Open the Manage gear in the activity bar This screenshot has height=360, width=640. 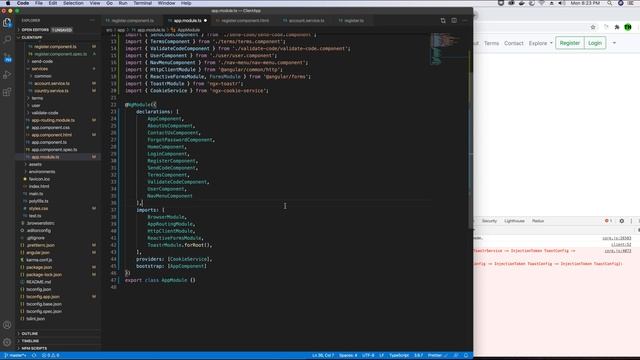coord(7,342)
